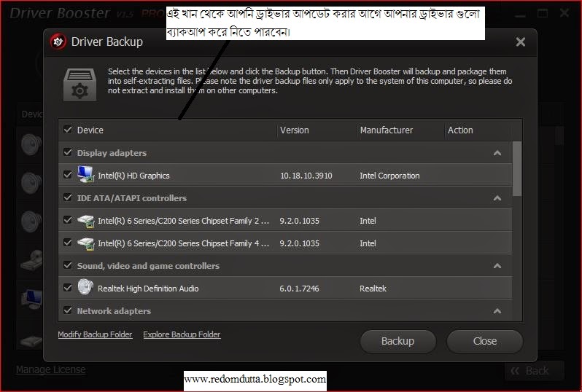Click the backup package gear icon

tap(79, 85)
